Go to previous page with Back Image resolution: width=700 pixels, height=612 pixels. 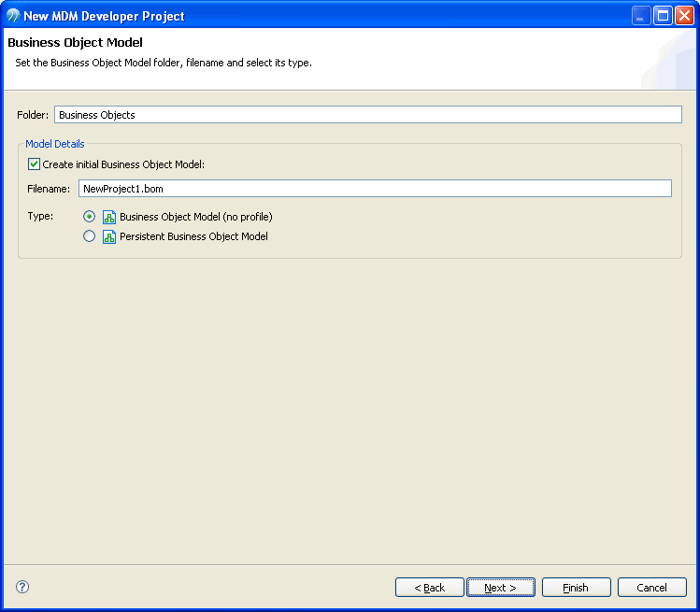pyautogui.click(x=430, y=588)
